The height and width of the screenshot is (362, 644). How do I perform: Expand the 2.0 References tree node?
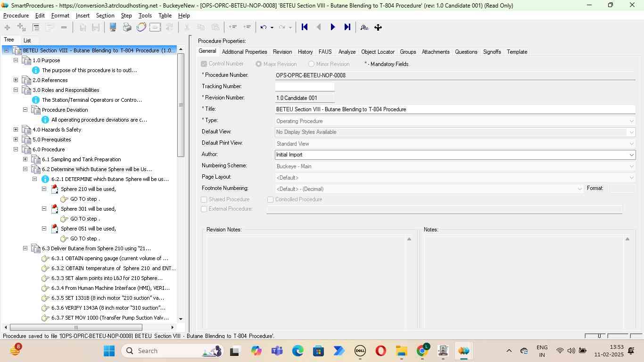pyautogui.click(x=16, y=80)
